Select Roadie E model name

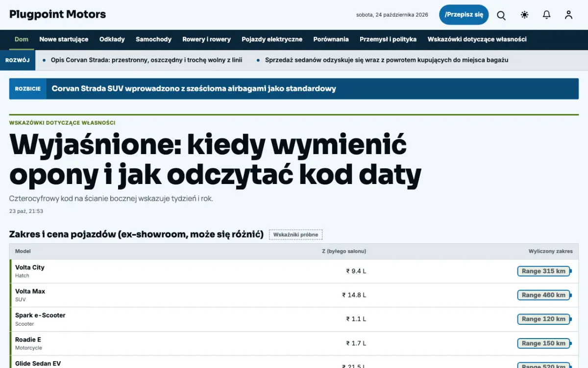point(28,340)
